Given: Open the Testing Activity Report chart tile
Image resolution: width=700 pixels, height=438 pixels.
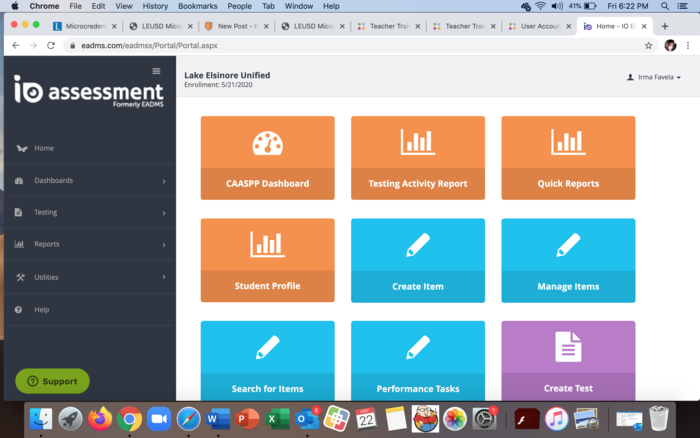Looking at the screenshot, I should coord(417,158).
